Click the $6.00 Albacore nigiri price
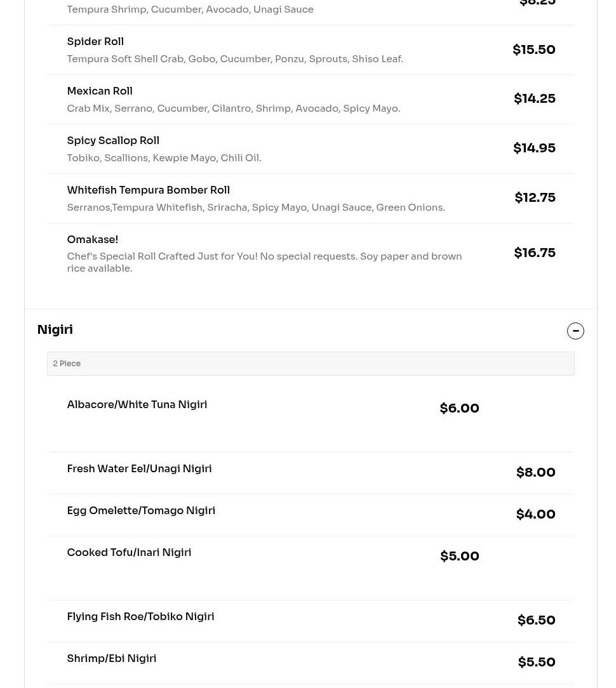Screen dimensions: 616x688 459,408
